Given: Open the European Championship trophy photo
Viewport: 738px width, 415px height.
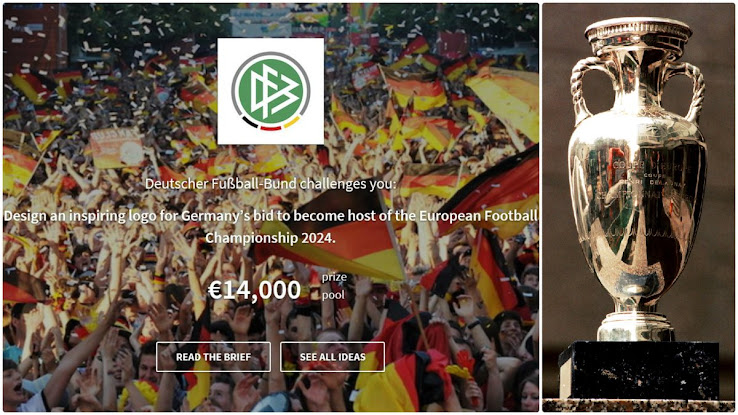Looking at the screenshot, I should (638, 208).
